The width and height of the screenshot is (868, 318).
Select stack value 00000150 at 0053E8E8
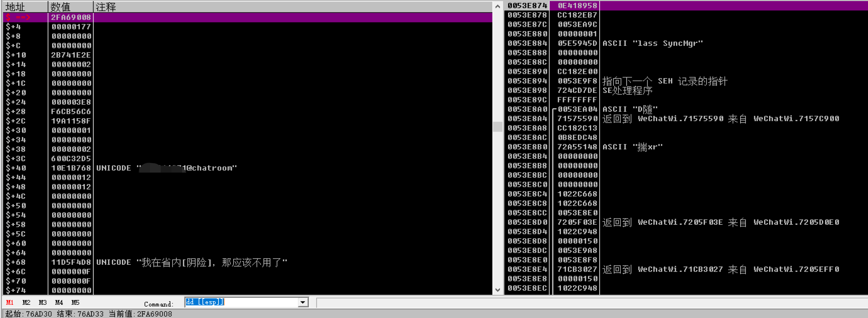tap(577, 279)
